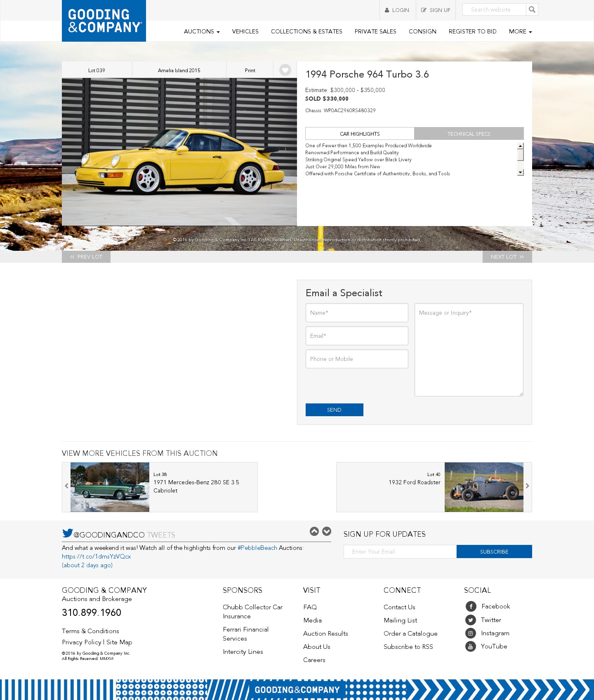Open 1971 Mercedes-Benz 280 SE title
Screen dimensions: 594x700
[196, 486]
